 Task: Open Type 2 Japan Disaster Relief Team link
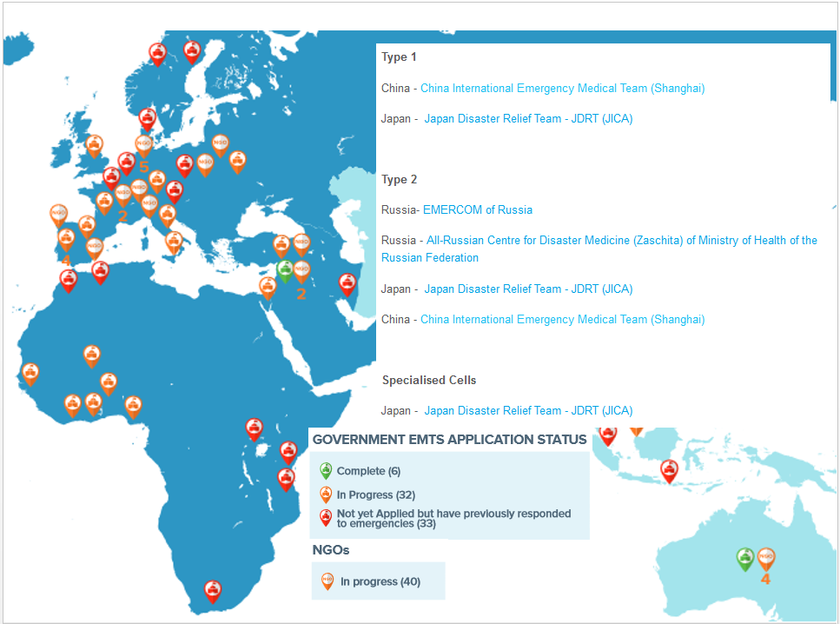[x=528, y=289]
